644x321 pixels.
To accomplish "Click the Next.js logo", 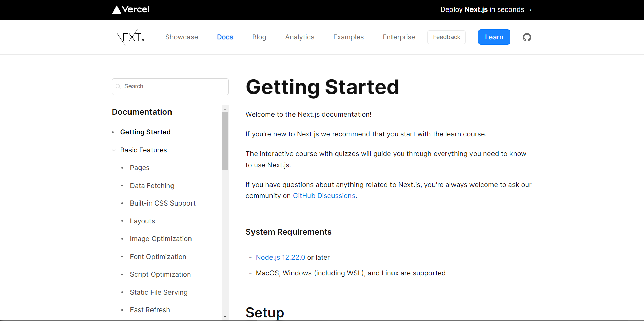I will point(130,37).
